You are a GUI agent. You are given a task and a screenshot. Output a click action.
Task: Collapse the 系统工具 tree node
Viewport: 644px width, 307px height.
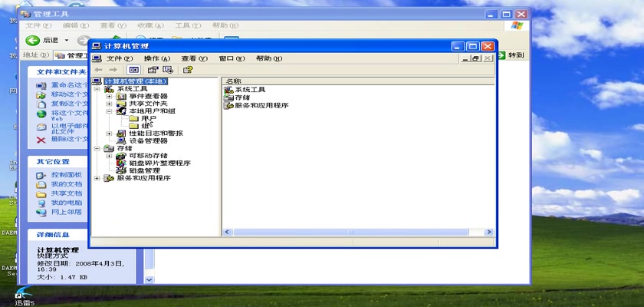pos(97,89)
